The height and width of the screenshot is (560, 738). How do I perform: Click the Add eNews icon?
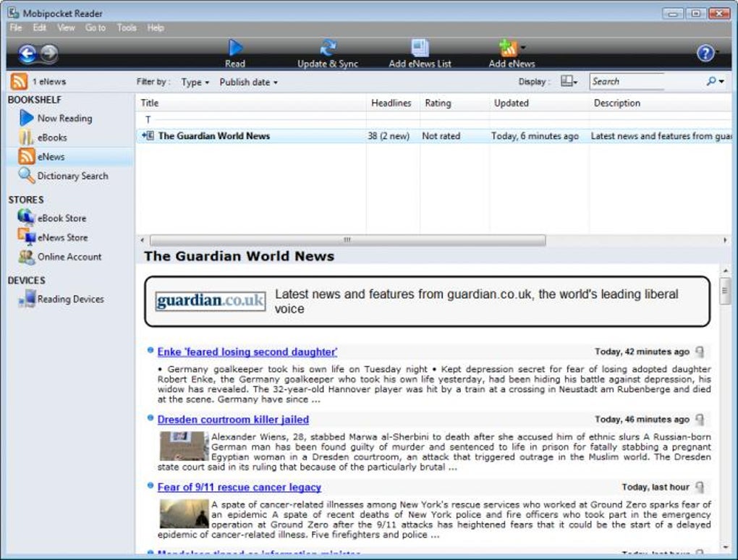(x=508, y=48)
